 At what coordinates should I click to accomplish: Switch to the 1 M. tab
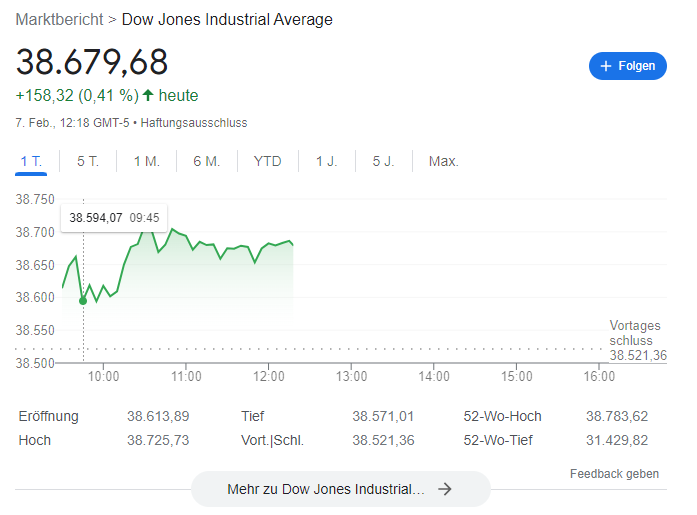pyautogui.click(x=147, y=161)
